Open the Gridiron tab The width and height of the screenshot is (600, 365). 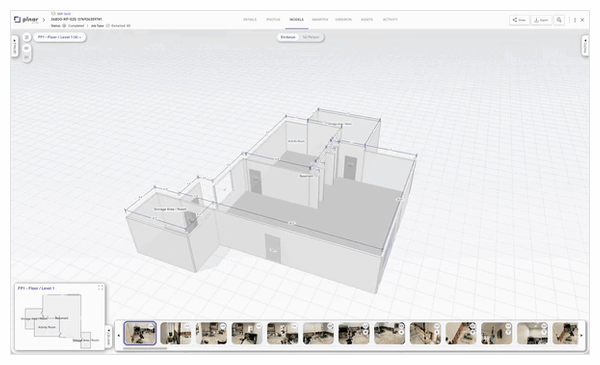click(x=343, y=20)
